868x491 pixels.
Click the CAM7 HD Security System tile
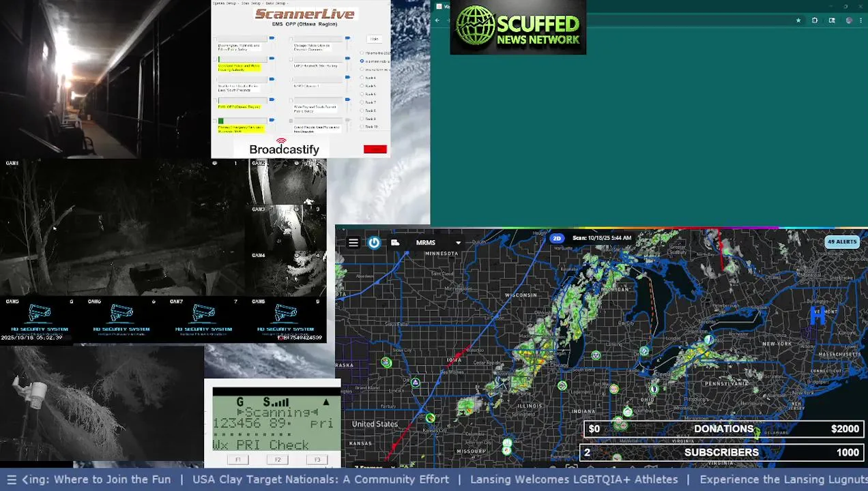[203, 320]
